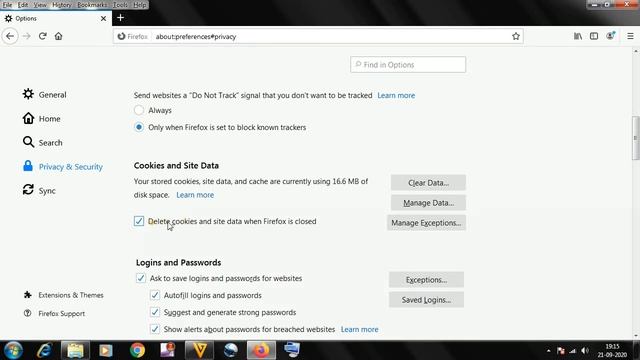The image size is (640, 360).
Task: Click the network icon in system tray
Action: 573,351
